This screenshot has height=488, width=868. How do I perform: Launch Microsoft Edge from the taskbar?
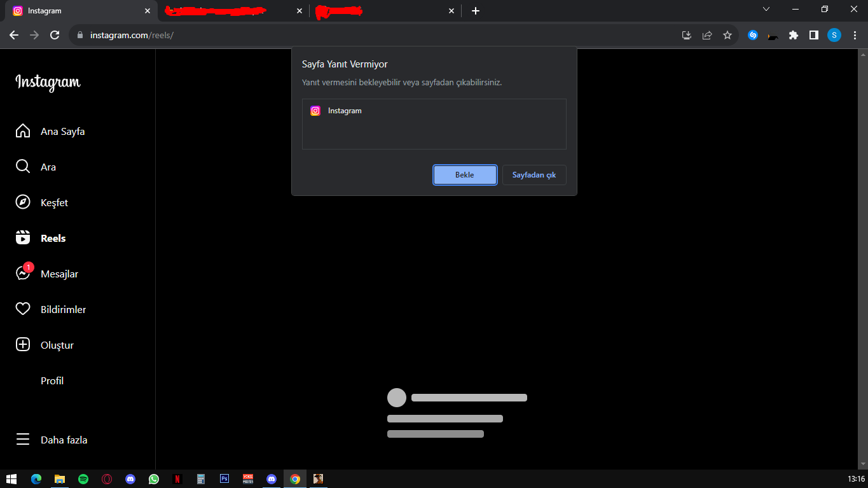tap(36, 479)
